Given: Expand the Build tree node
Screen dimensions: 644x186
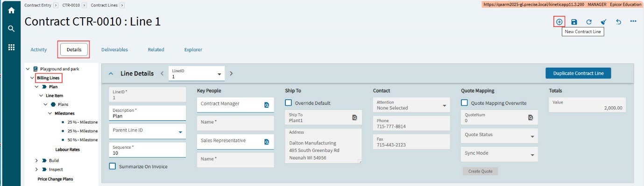Looking at the screenshot, I should pos(36,160).
